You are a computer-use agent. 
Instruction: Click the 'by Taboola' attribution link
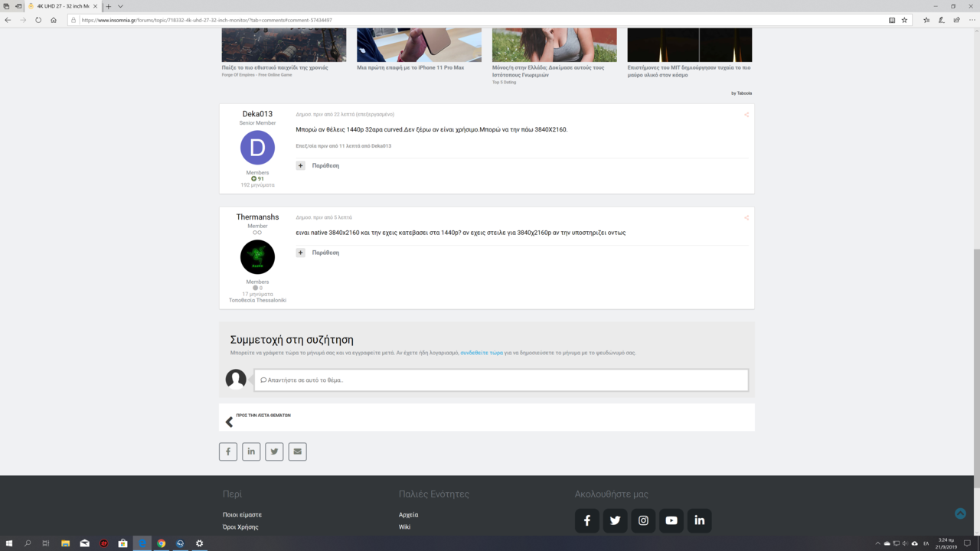pyautogui.click(x=741, y=93)
